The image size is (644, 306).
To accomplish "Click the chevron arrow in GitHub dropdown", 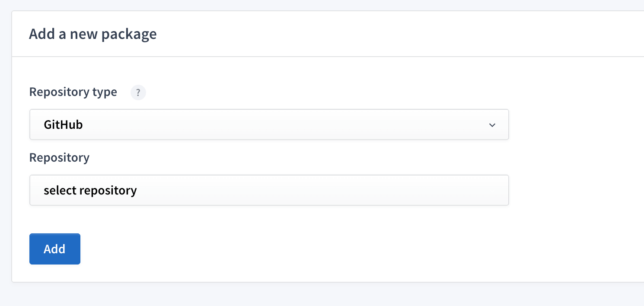I will (492, 125).
